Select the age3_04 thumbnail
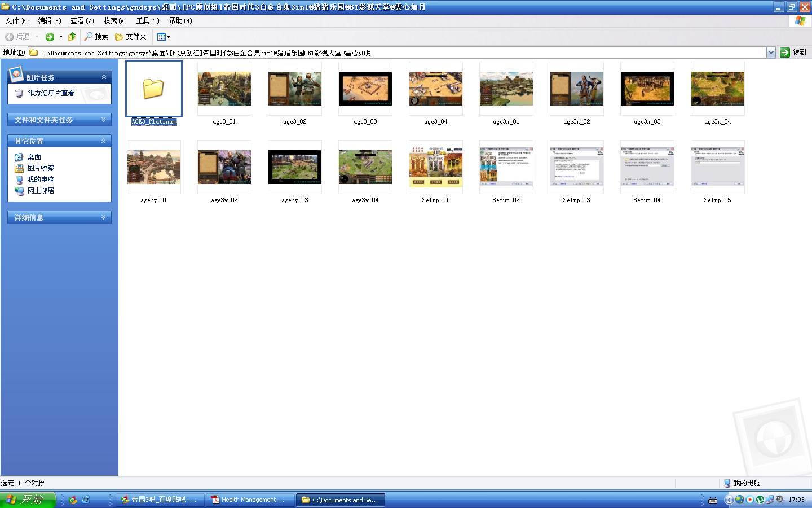 click(x=436, y=89)
